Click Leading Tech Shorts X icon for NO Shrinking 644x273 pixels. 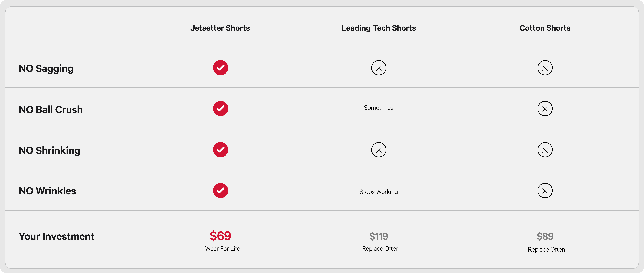379,150
